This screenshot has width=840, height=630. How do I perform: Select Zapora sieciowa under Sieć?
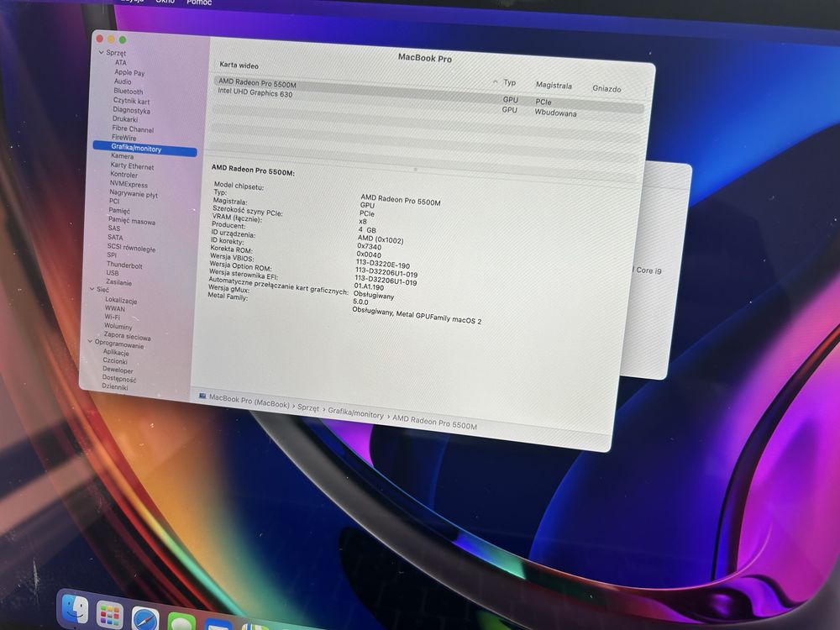(127, 337)
